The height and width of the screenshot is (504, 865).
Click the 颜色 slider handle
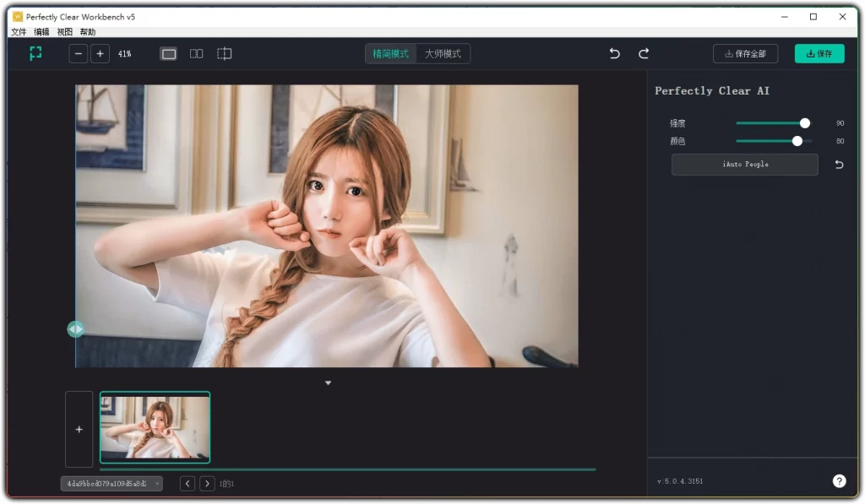(x=797, y=141)
